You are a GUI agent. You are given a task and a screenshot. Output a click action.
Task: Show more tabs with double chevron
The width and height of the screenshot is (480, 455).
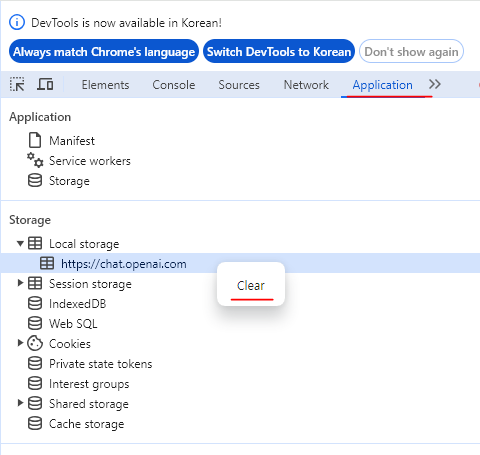pos(435,84)
